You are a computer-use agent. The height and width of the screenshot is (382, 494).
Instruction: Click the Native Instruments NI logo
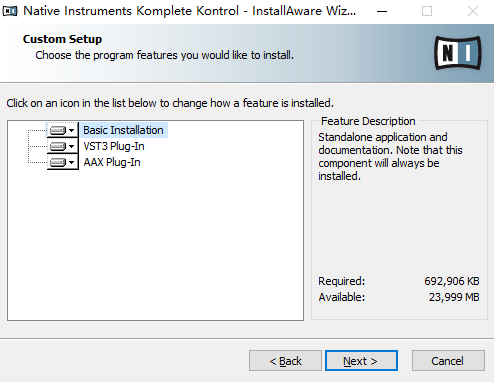458,53
